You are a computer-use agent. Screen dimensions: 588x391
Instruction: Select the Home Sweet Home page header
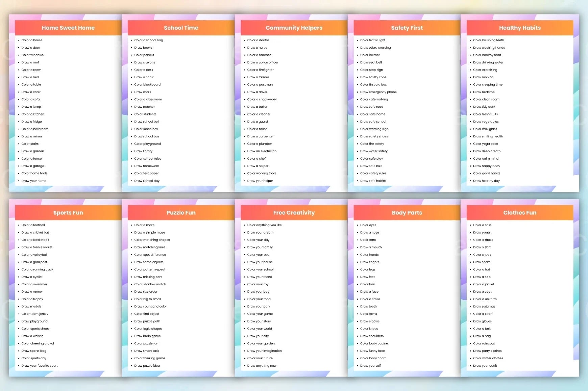click(68, 28)
